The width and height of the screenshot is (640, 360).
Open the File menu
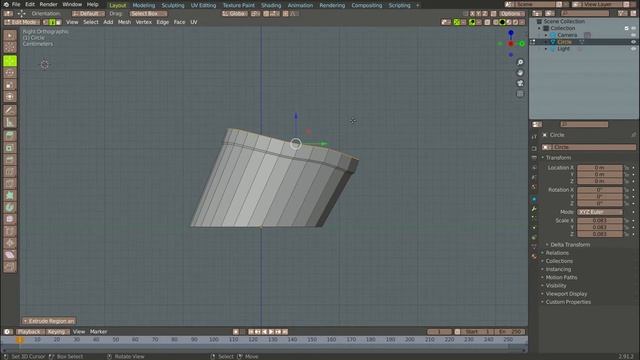[16, 4]
